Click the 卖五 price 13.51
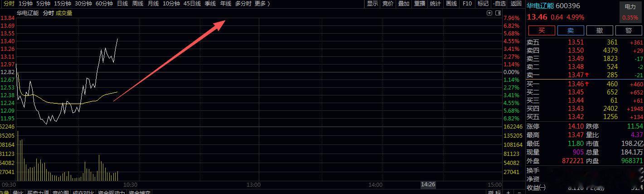This screenshot has height=194, width=644. (576, 43)
